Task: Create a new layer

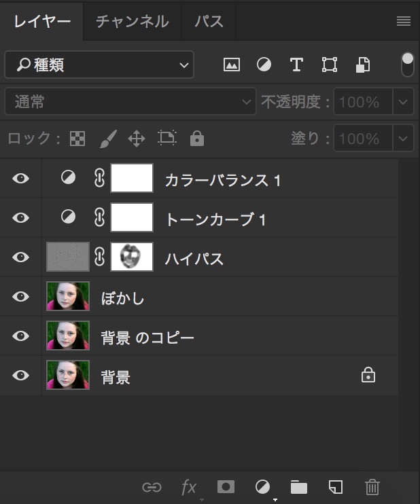Action: [x=336, y=487]
